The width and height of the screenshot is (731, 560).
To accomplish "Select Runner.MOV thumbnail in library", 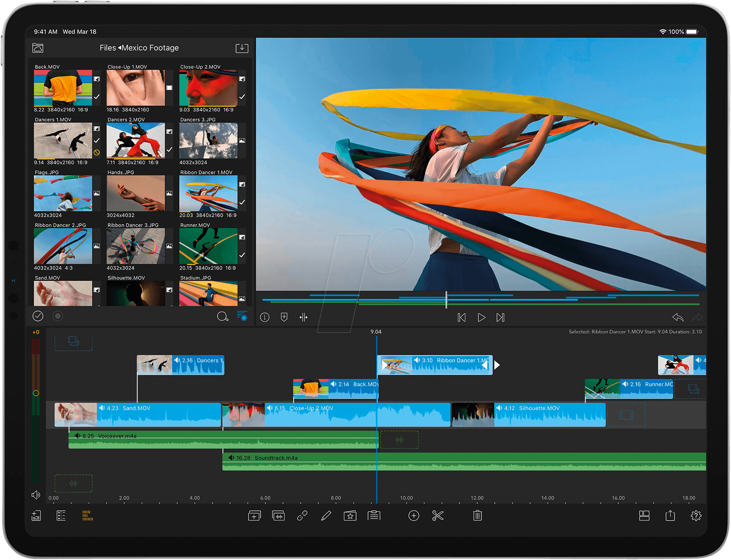I will click(208, 246).
